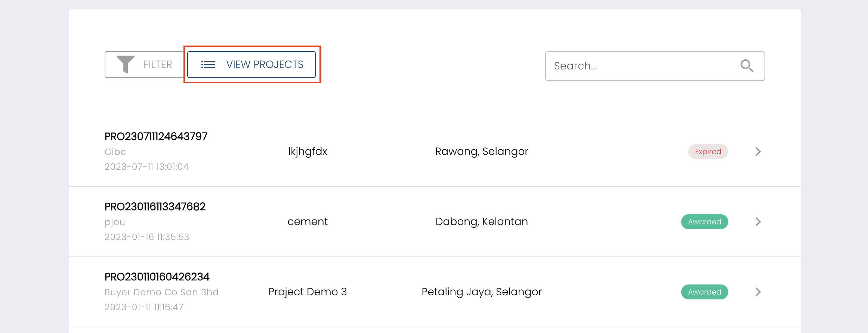The image size is (868, 333).
Task: Click the funnel filter icon
Action: (125, 64)
